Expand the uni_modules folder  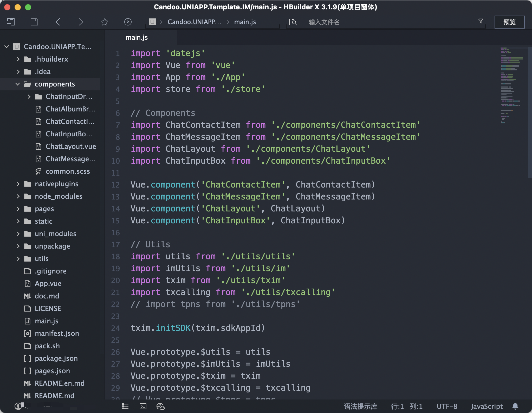point(18,234)
